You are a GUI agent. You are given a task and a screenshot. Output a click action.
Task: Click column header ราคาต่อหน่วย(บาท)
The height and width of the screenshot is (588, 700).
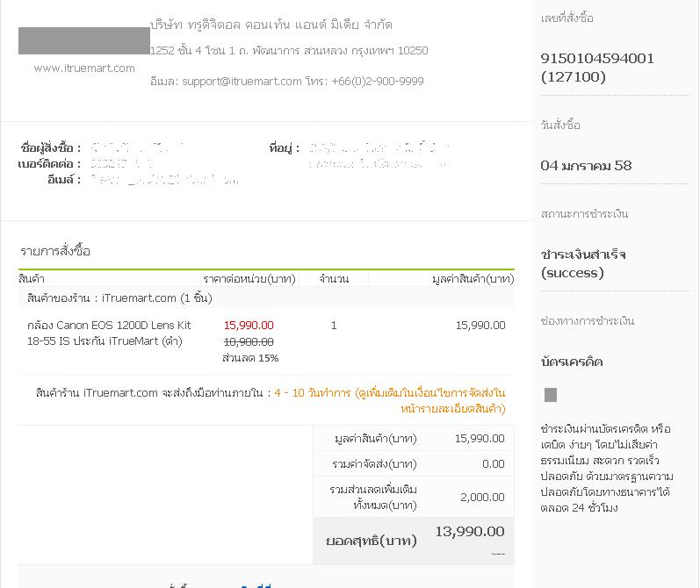[x=249, y=279]
